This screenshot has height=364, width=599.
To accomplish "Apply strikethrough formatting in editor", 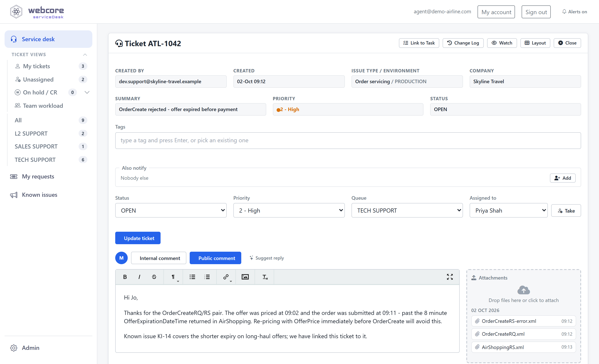I will [x=154, y=277].
